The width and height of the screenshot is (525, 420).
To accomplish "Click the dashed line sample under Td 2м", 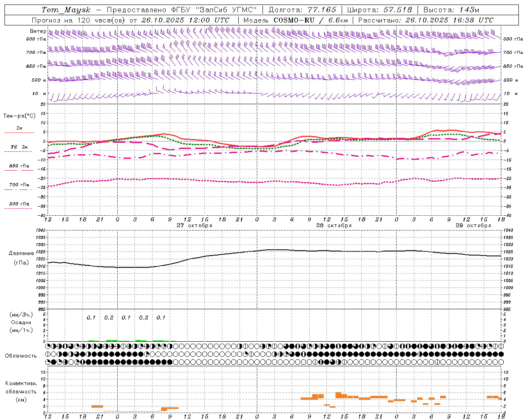I will click(18, 152).
